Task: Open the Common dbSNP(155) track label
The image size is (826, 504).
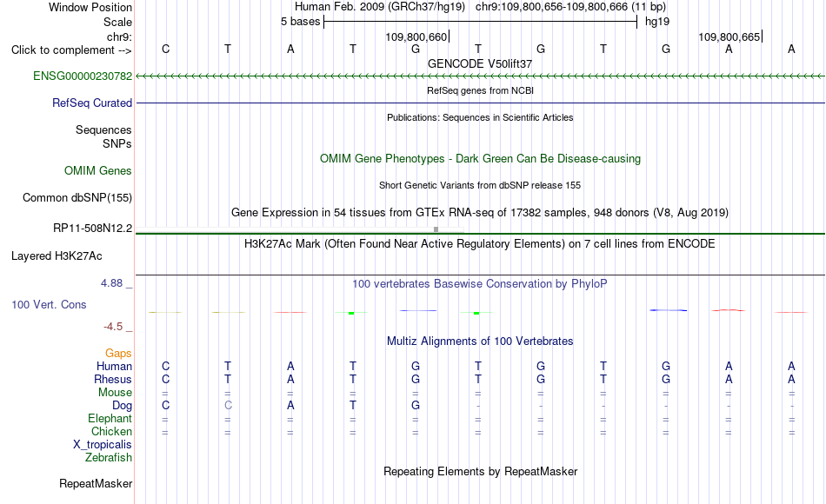Action: pos(77,197)
